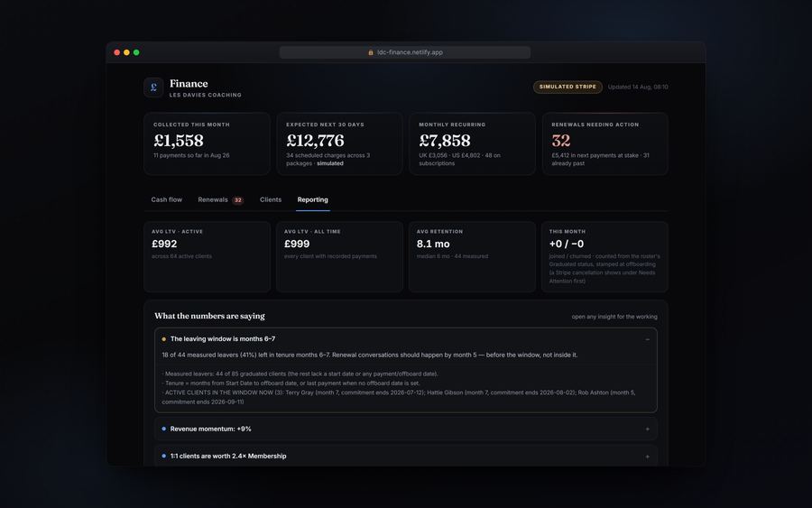Click the LES DAVIES COACHING subtitle
The height and width of the screenshot is (508, 812).
click(205, 95)
